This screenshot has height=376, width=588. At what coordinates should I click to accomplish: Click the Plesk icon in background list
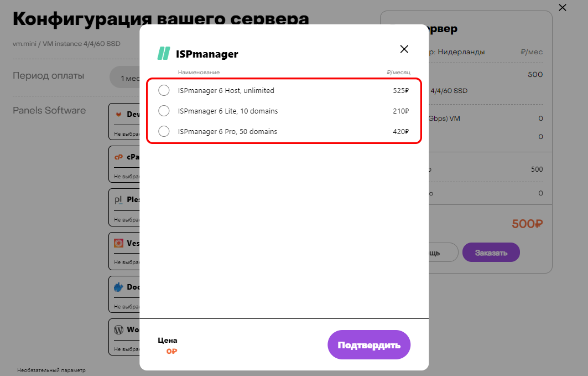118,200
